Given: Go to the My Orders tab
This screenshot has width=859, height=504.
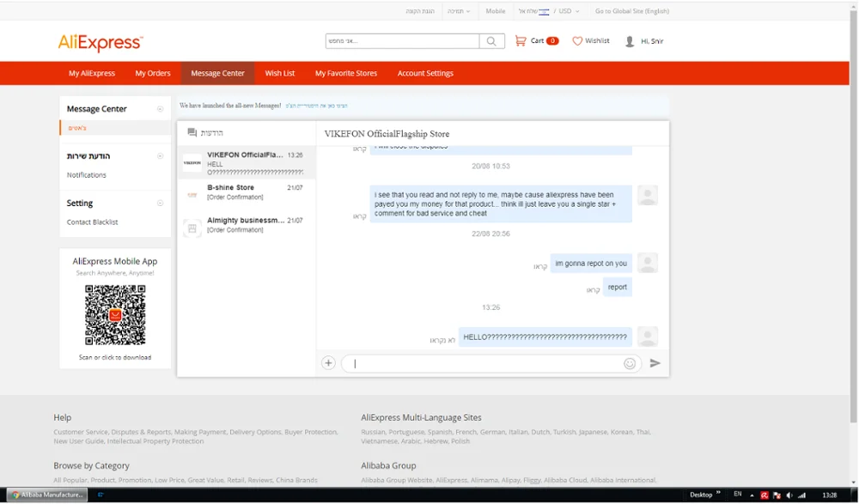Looking at the screenshot, I should point(153,73).
